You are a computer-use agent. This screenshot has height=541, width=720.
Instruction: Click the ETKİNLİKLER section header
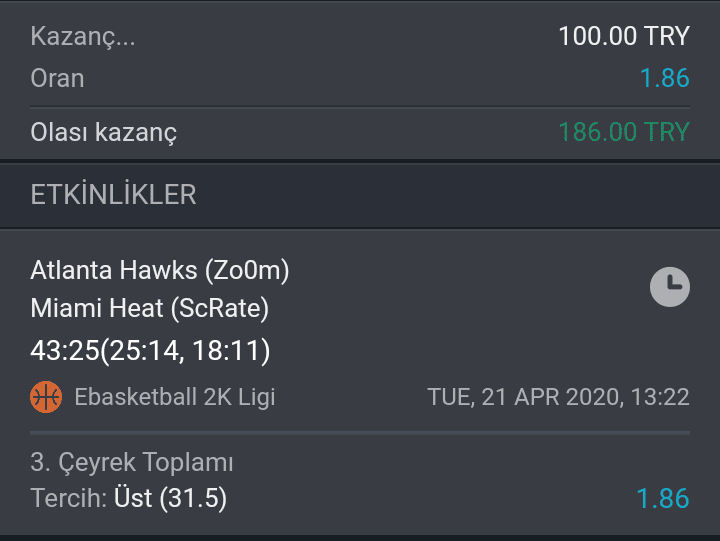coord(113,195)
